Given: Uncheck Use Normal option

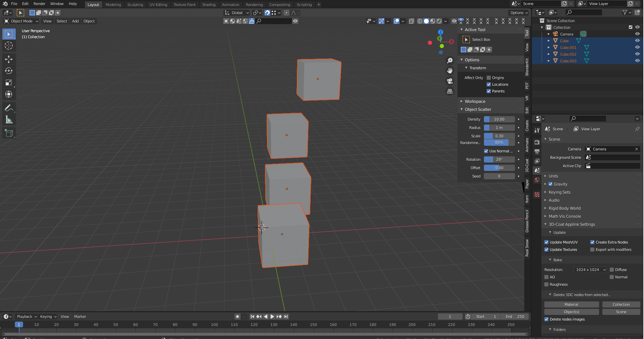Looking at the screenshot, I should (x=486, y=151).
